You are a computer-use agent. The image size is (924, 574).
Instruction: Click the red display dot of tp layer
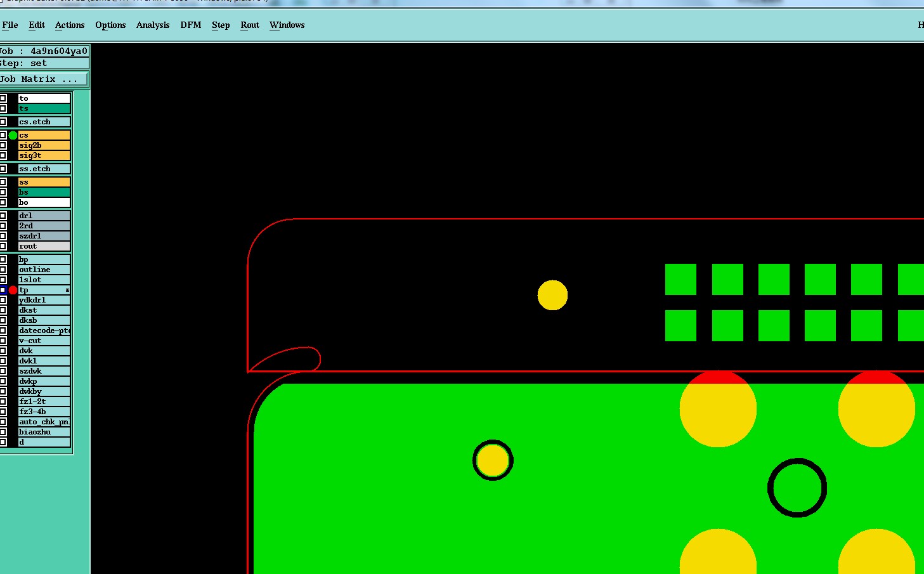click(x=13, y=290)
